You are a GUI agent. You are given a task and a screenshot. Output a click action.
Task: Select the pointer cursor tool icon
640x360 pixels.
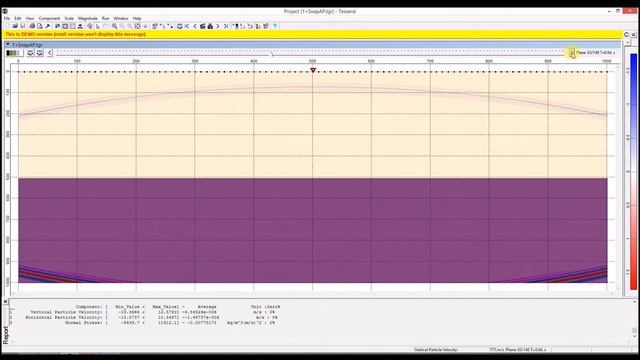(x=98, y=26)
